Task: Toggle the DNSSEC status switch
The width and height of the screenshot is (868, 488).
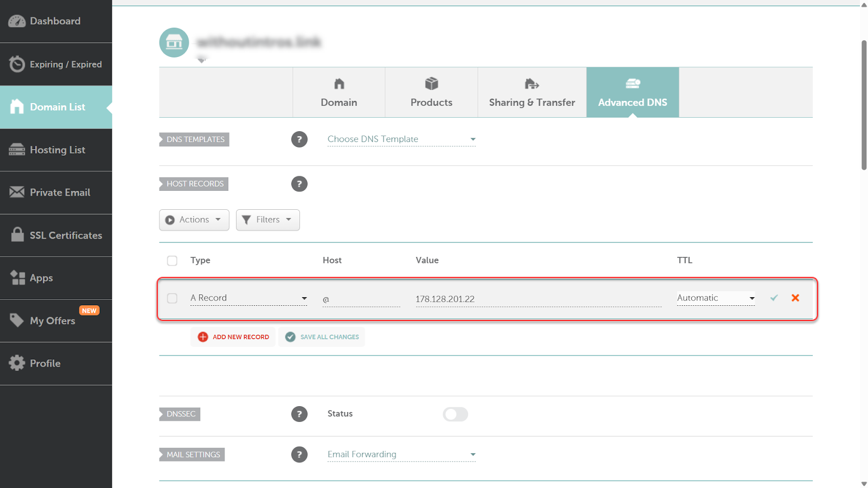Action: coord(455,414)
